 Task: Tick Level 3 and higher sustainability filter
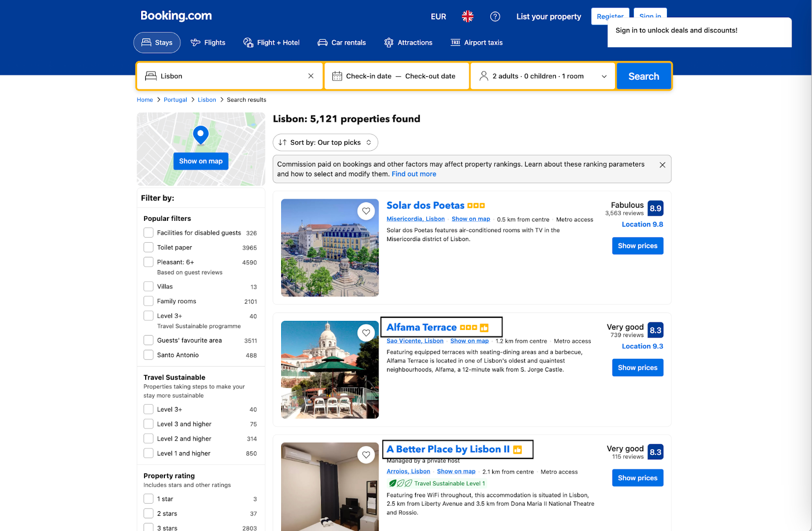148,424
